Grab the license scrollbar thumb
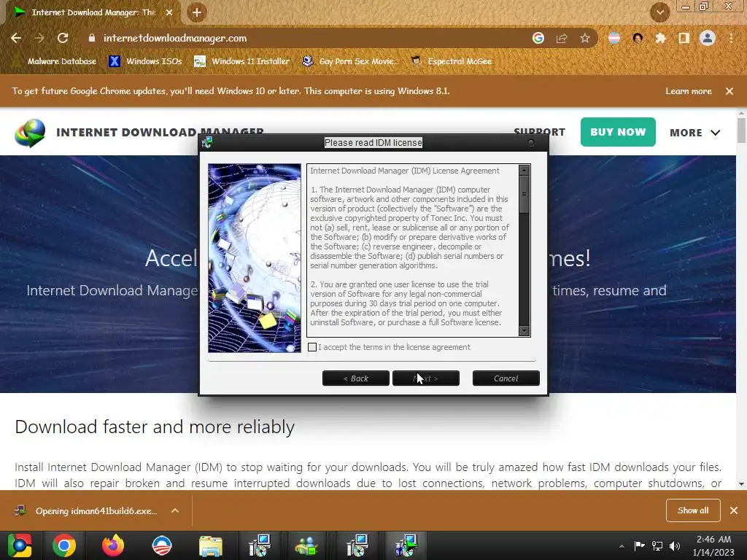 [524, 194]
